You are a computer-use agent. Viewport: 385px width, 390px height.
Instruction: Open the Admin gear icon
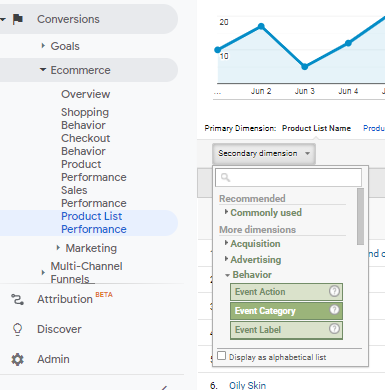click(17, 359)
